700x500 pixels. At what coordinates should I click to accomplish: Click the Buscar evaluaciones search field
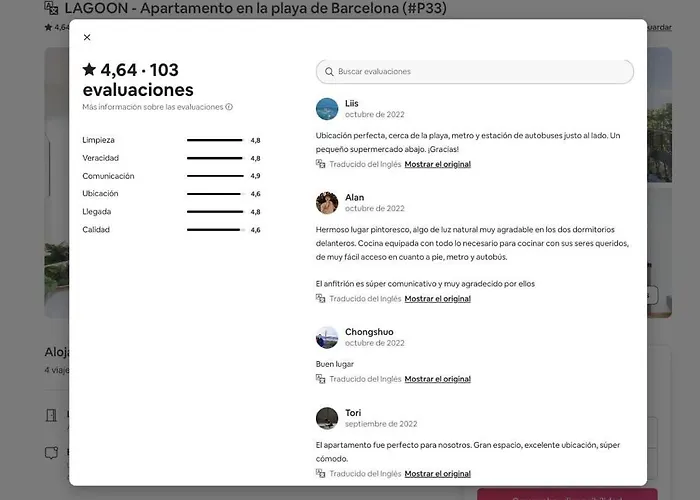(475, 71)
